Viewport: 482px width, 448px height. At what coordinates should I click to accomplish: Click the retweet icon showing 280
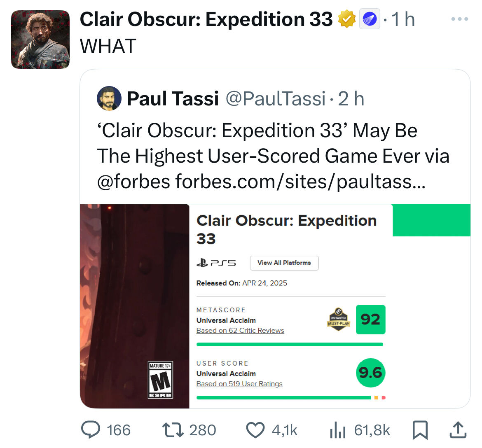[x=173, y=430]
